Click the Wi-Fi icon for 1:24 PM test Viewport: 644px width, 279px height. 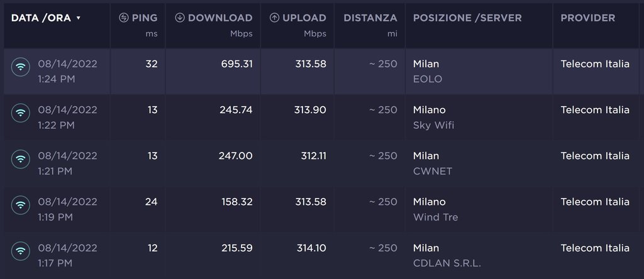(21, 67)
